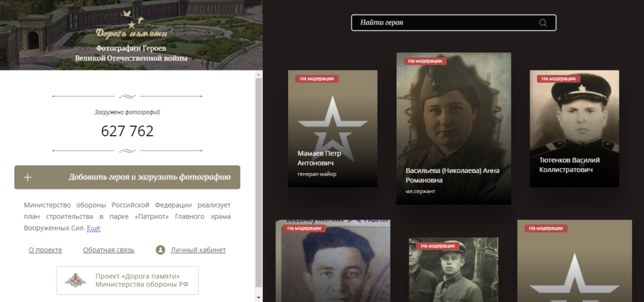Viewport: 644px width, 302px height.
Task: Click the photo counter 627 762
Action: click(x=127, y=131)
